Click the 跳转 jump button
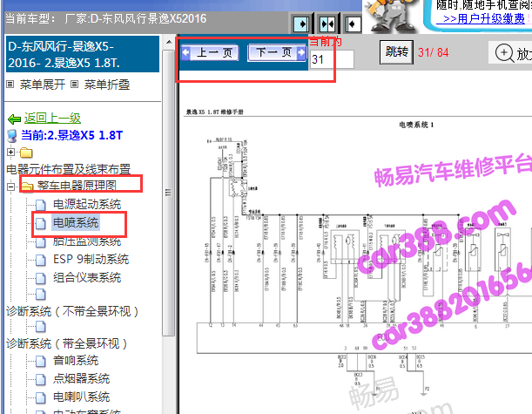Screen dimensions: 532x414 tap(396, 52)
